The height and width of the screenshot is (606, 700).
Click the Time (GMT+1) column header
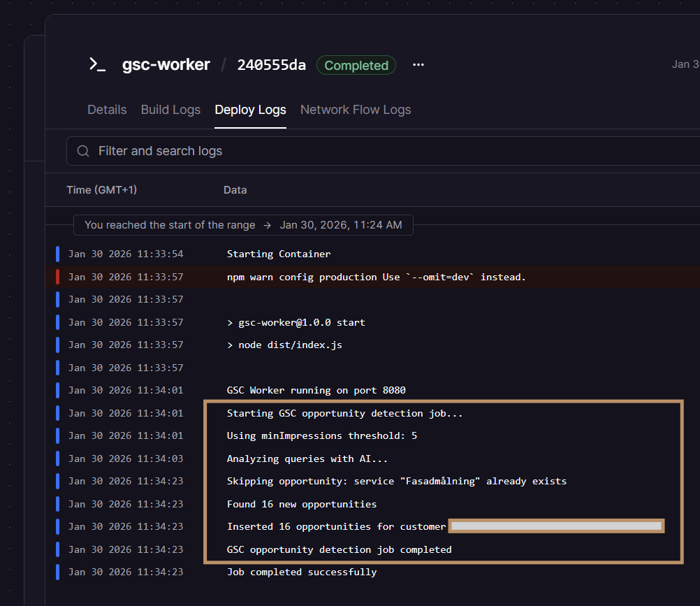(x=102, y=190)
